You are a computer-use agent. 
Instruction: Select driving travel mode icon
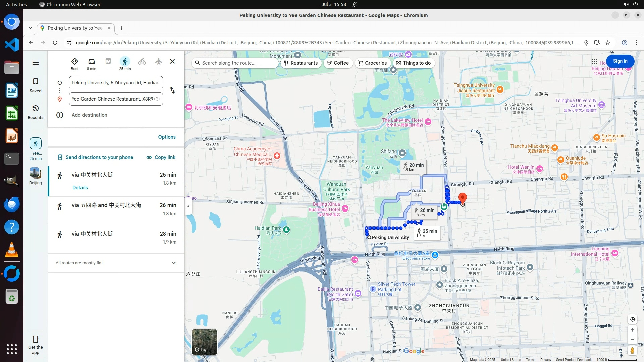91,62
